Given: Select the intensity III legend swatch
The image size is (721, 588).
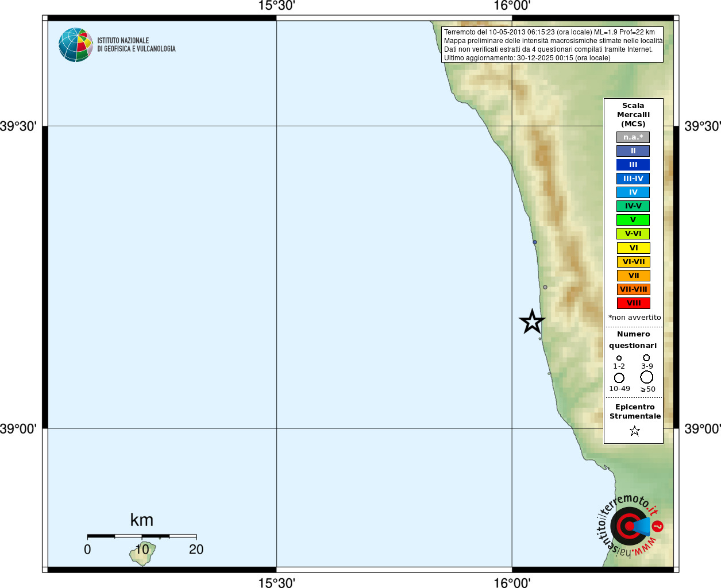Looking at the screenshot, I should [x=633, y=165].
